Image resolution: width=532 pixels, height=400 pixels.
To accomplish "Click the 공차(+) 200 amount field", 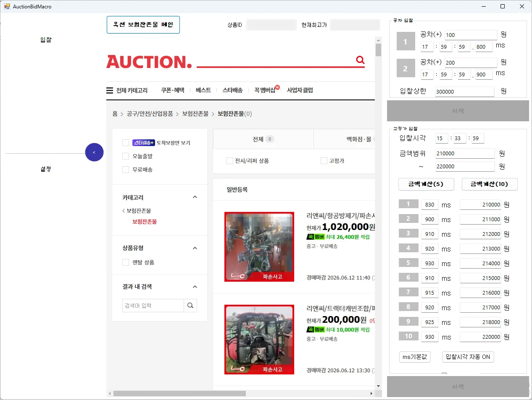I will (x=471, y=63).
